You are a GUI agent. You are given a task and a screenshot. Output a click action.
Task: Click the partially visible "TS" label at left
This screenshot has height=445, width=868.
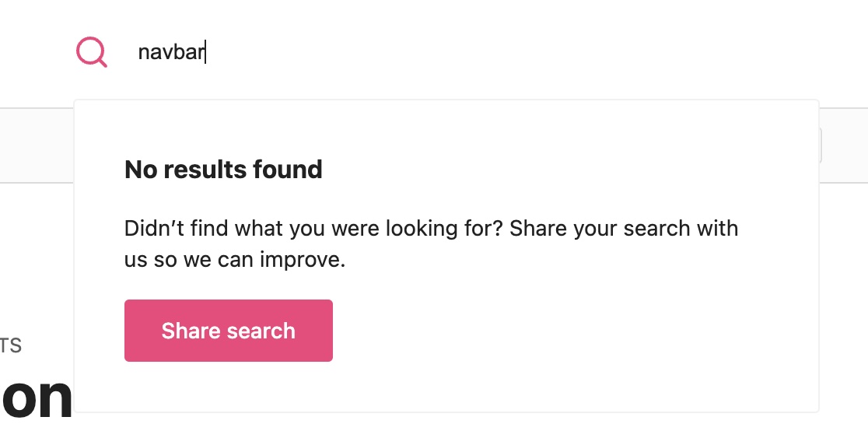(x=11, y=345)
